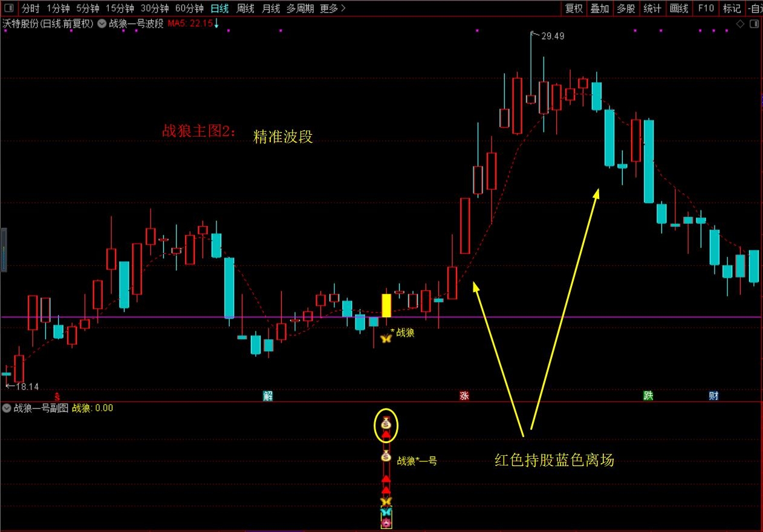Click the 统计 statistics button

point(652,8)
